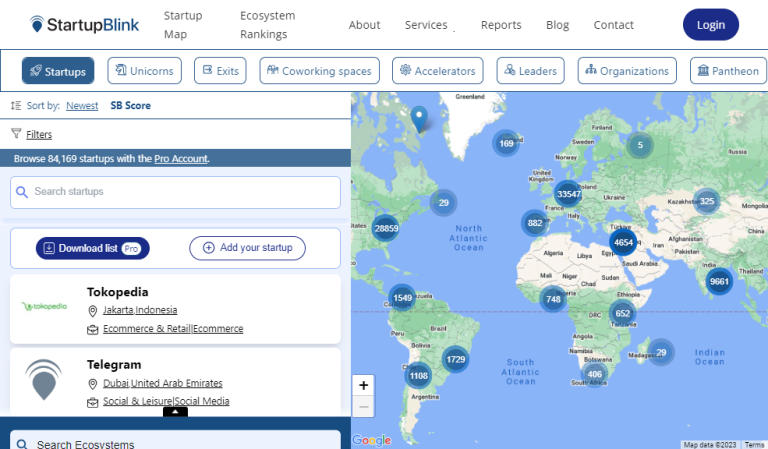Sort startups by SB Score
The image size is (768, 449).
coord(130,106)
